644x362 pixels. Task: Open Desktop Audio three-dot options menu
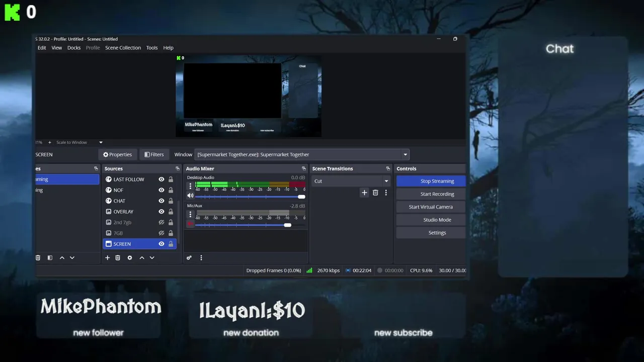point(190,186)
